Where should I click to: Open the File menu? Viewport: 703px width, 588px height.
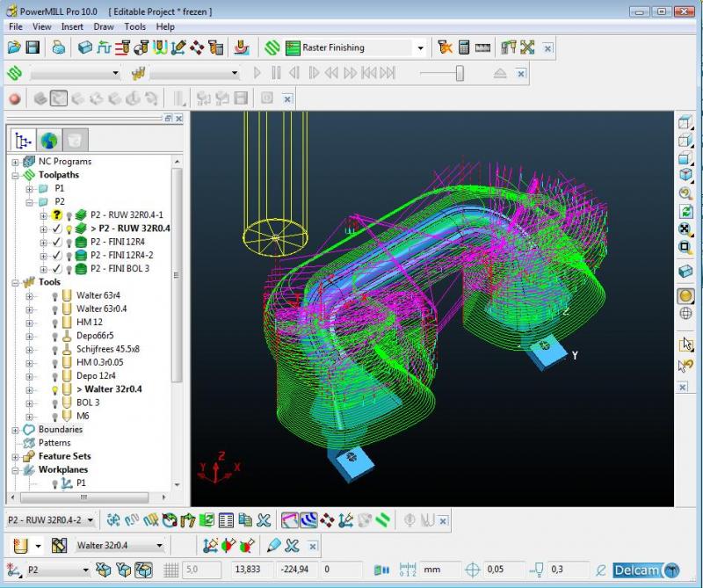coord(16,27)
